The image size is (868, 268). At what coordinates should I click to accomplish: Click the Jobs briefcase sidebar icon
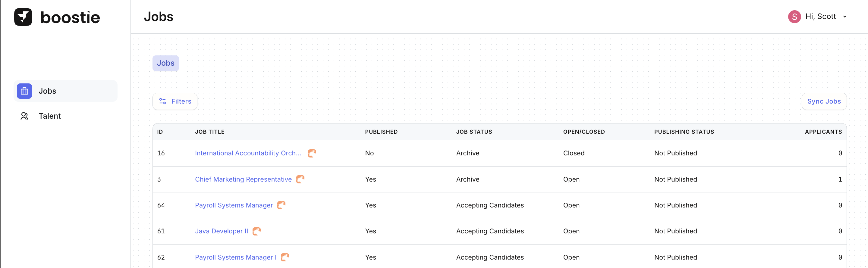tap(24, 91)
